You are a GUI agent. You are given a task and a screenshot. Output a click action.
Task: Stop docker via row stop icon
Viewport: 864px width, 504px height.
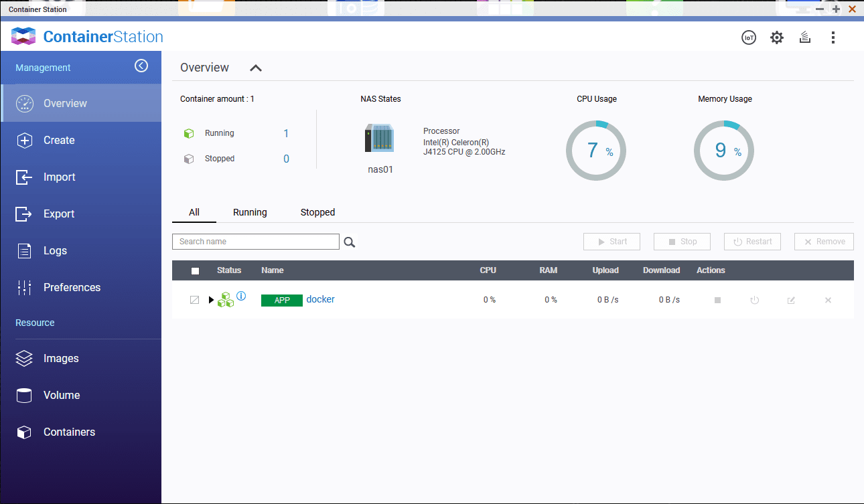point(718,301)
